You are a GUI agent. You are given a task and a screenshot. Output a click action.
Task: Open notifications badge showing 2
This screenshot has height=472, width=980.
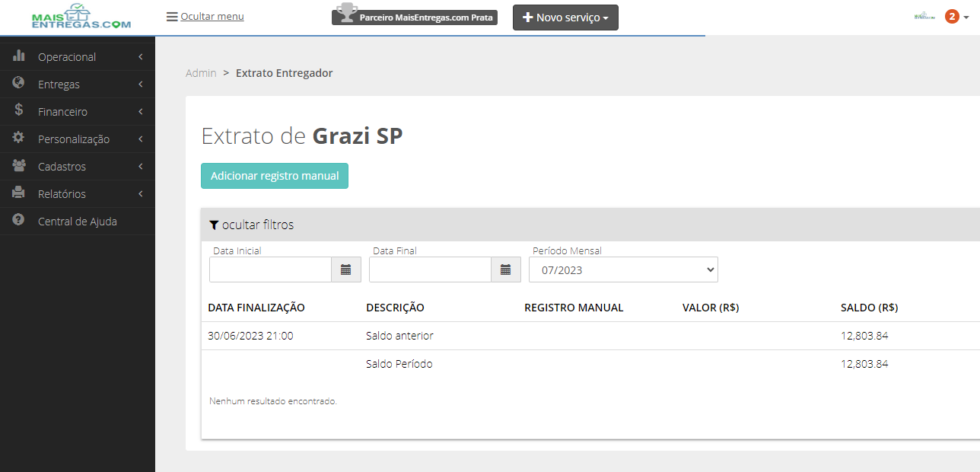(x=952, y=16)
